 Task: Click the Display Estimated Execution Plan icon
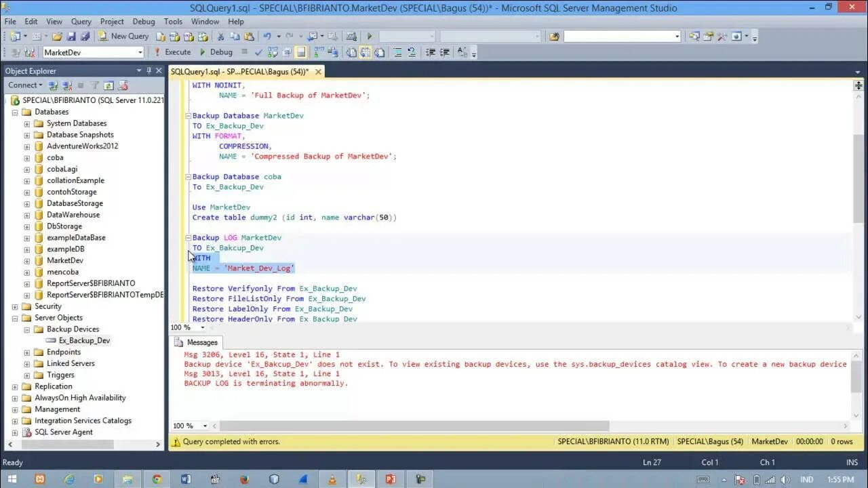pyautogui.click(x=273, y=52)
